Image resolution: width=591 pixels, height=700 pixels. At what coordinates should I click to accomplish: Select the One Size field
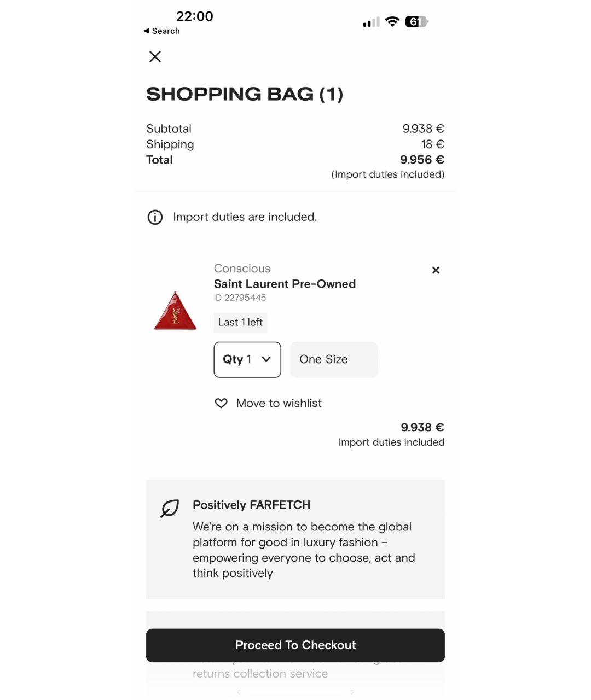coord(334,359)
